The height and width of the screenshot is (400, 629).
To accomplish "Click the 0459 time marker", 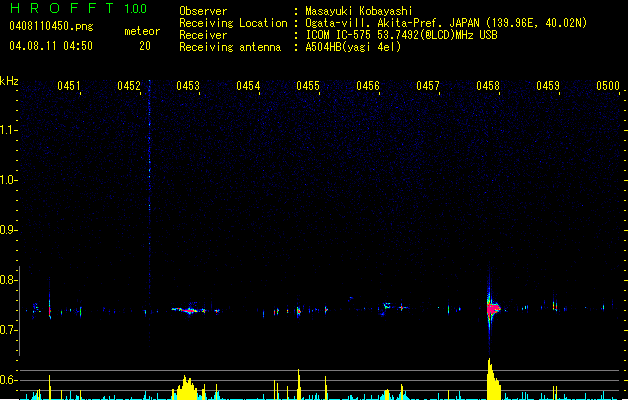I will click(x=548, y=86).
